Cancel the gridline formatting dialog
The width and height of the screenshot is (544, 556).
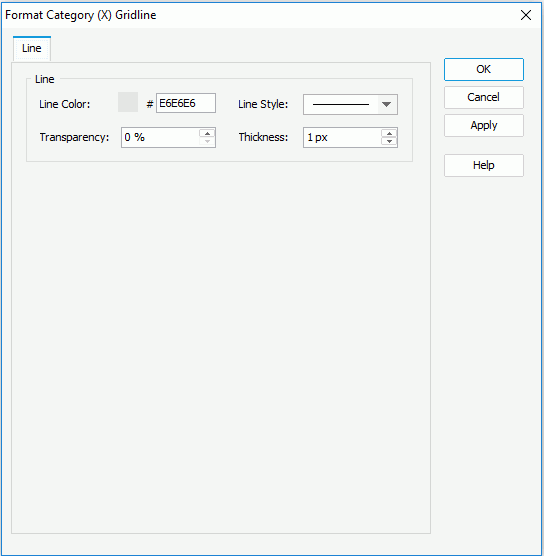[x=484, y=97]
